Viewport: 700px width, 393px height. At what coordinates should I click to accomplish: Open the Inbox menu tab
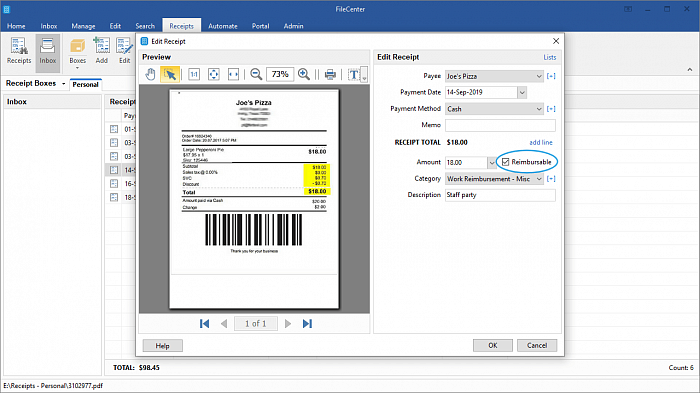(x=49, y=26)
